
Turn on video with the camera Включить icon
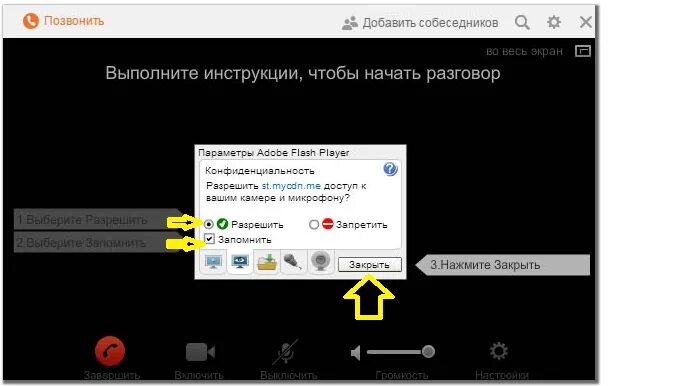(x=200, y=352)
